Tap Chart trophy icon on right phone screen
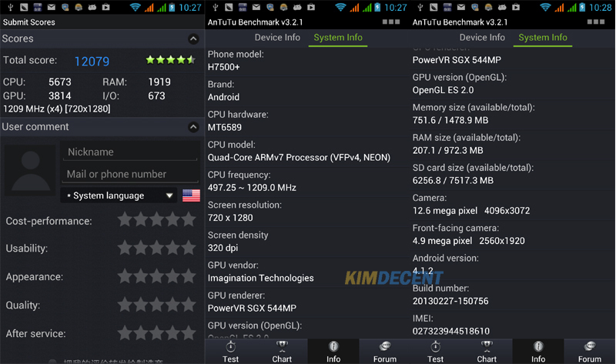This screenshot has height=364, width=616. click(x=487, y=347)
